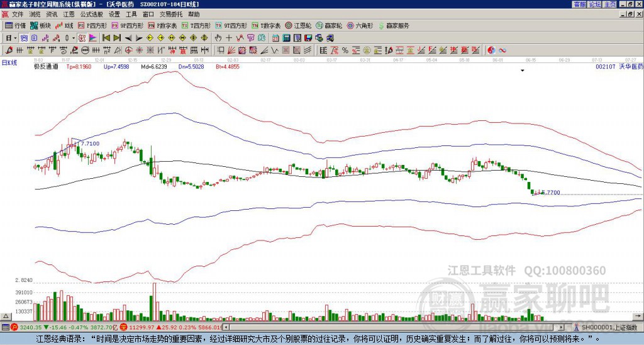The image size is (644, 345).
Task: Jump to first bar icon
Action: (x=106, y=38)
